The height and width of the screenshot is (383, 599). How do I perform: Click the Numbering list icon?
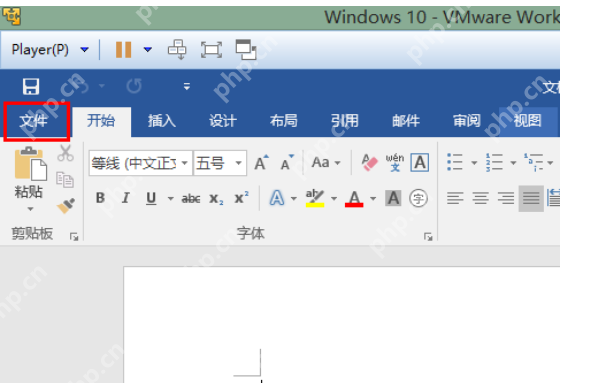[x=494, y=162]
